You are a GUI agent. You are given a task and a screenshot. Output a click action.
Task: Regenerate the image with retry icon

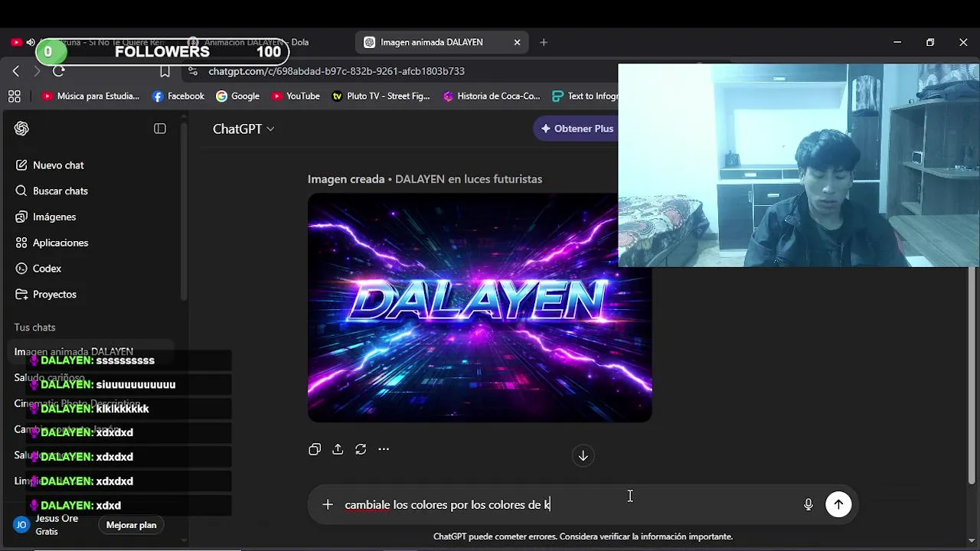361,449
